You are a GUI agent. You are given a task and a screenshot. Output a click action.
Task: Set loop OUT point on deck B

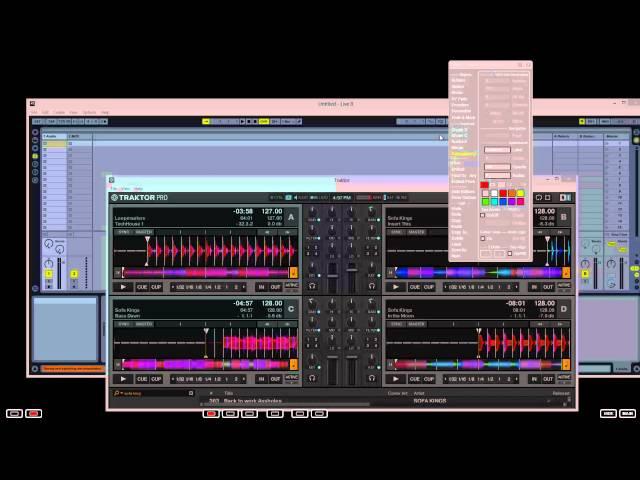[548, 287]
